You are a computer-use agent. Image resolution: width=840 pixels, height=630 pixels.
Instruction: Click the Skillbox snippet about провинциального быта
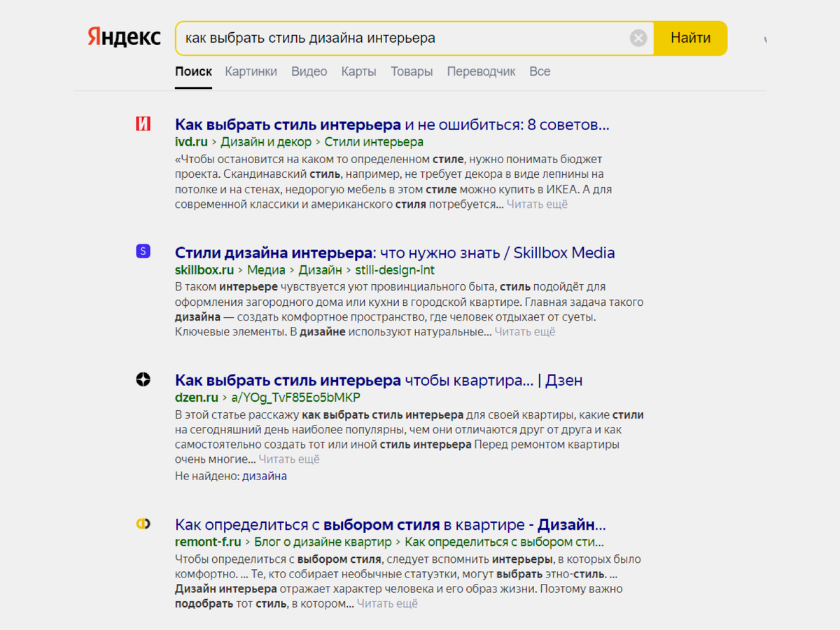409,309
